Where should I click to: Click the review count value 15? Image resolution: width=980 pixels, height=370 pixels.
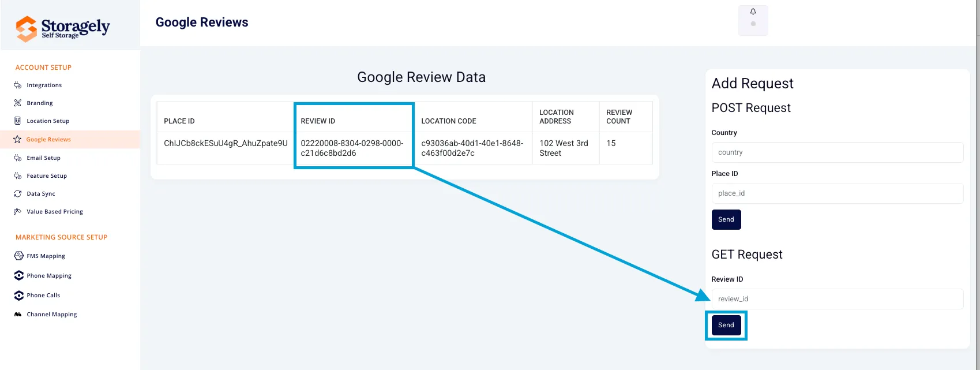tap(611, 143)
